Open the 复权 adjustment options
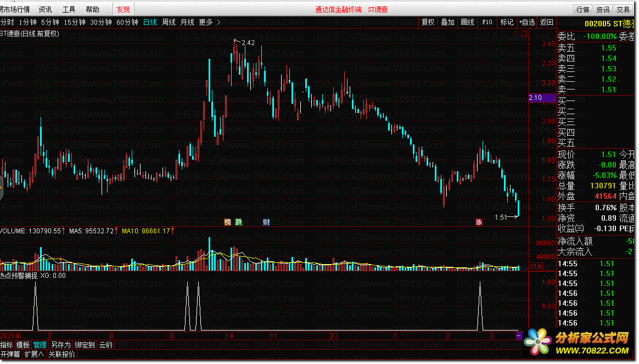Screen dimensions: 639x364 pyautogui.click(x=428, y=22)
